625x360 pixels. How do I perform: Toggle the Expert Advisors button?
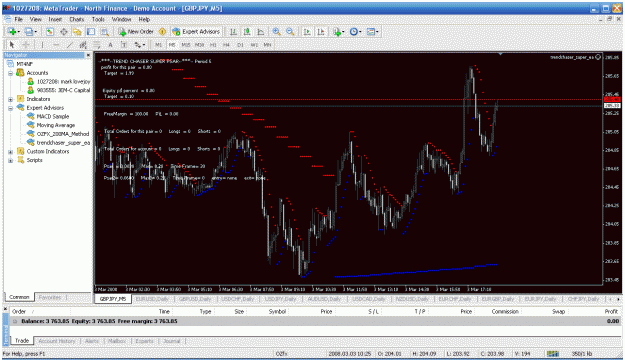(196, 31)
